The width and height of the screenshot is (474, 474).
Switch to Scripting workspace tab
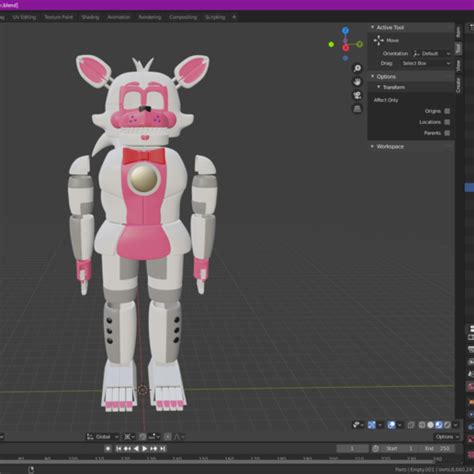(215, 17)
